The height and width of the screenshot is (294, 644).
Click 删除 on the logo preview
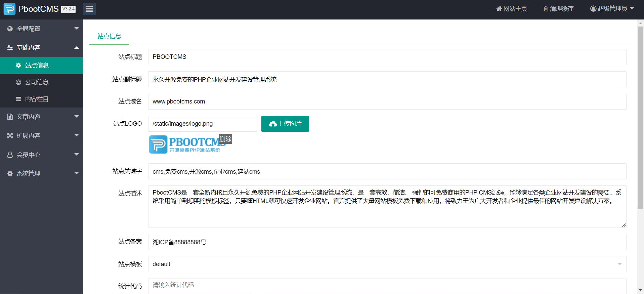pyautogui.click(x=225, y=139)
